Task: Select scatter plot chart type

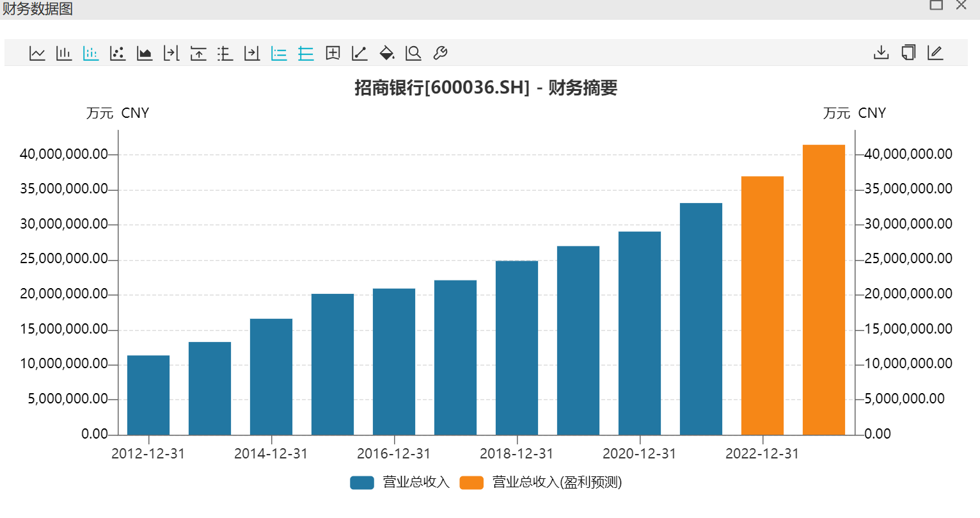Action: coord(118,53)
